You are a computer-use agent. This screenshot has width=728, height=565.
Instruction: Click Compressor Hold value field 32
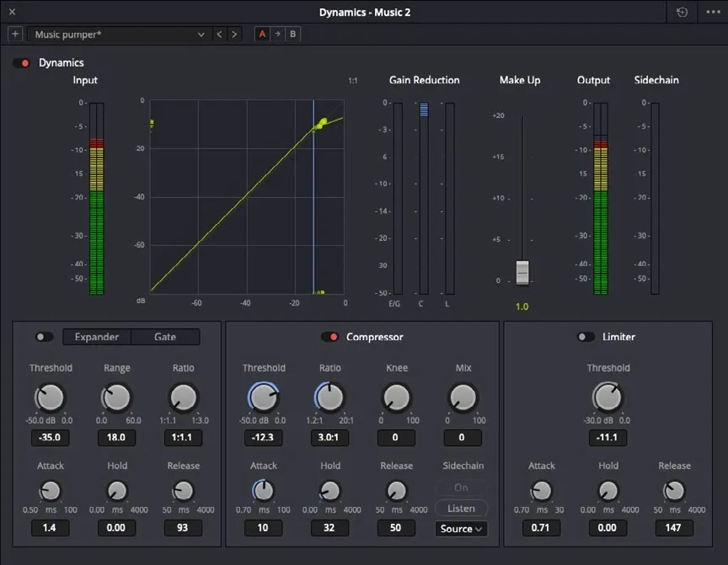[329, 528]
